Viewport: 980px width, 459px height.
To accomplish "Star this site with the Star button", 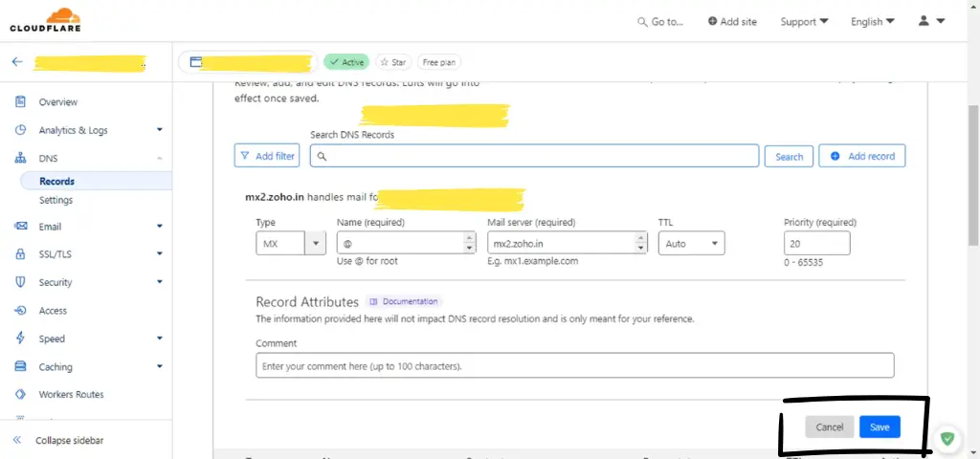I will click(392, 62).
